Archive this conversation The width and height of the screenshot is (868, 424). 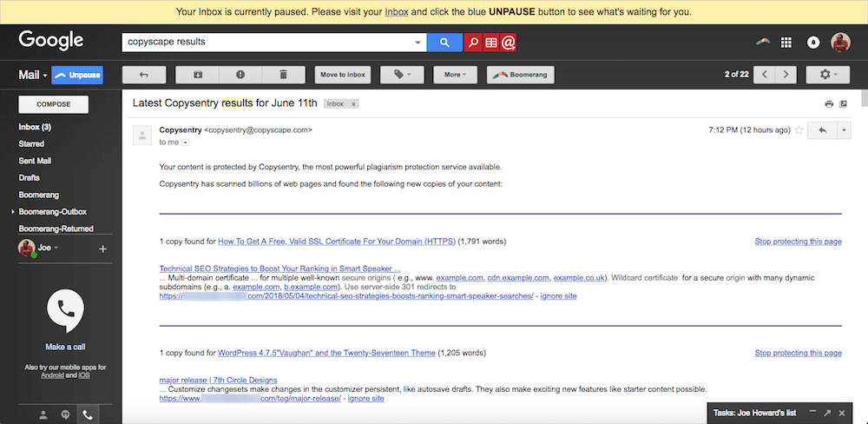tap(198, 75)
